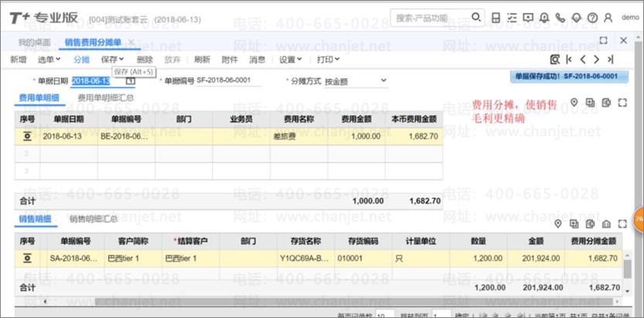Click the 巴西tier 1 客户简称 cell
This screenshot has height=318, width=644.
pyautogui.click(x=134, y=258)
